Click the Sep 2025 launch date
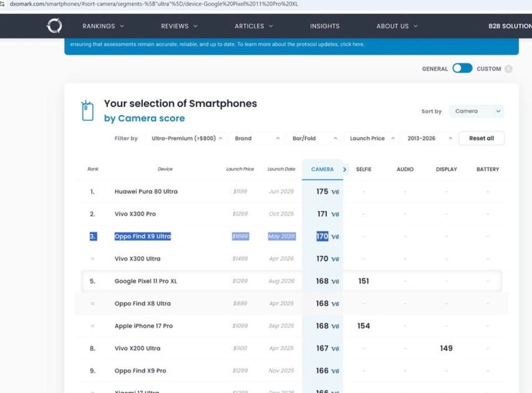This screenshot has width=532, height=393. (282, 326)
